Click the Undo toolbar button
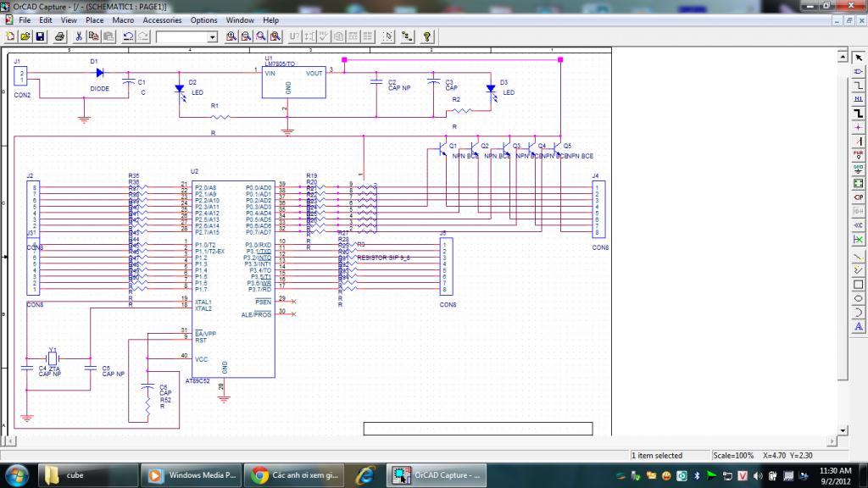The width and height of the screenshot is (868, 488). [x=127, y=36]
